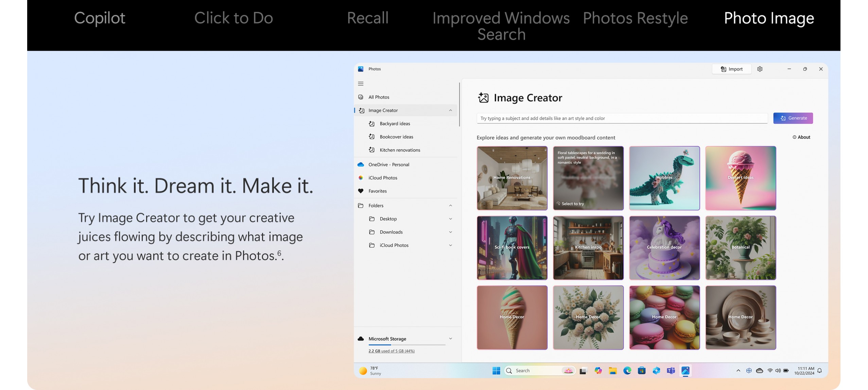The image size is (868, 390).
Task: Switch to the Recall tab
Action: [x=367, y=18]
